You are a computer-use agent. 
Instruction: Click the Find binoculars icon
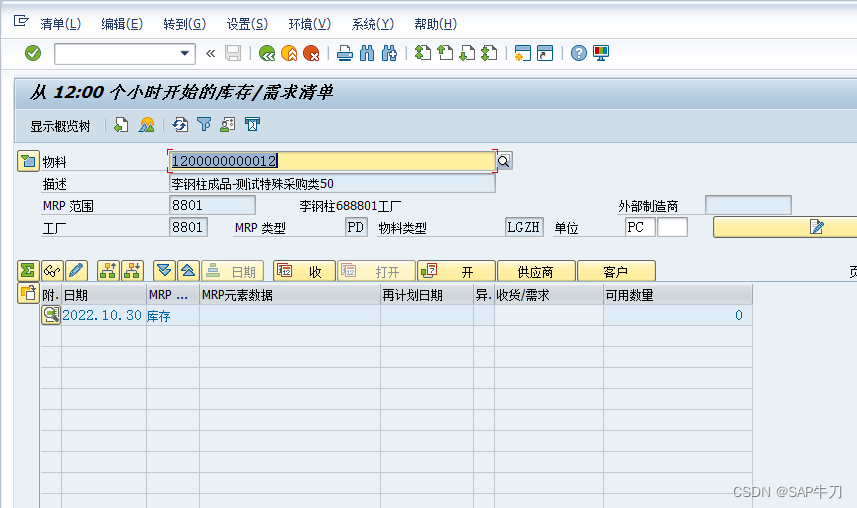tap(367, 53)
